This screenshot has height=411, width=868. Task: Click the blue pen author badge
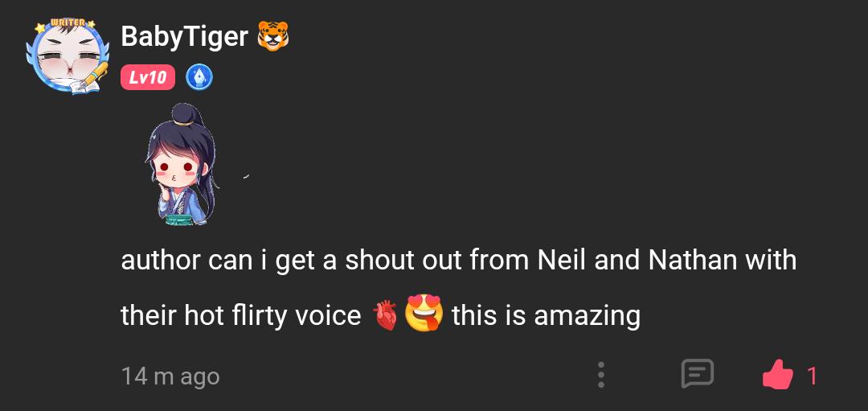click(199, 77)
